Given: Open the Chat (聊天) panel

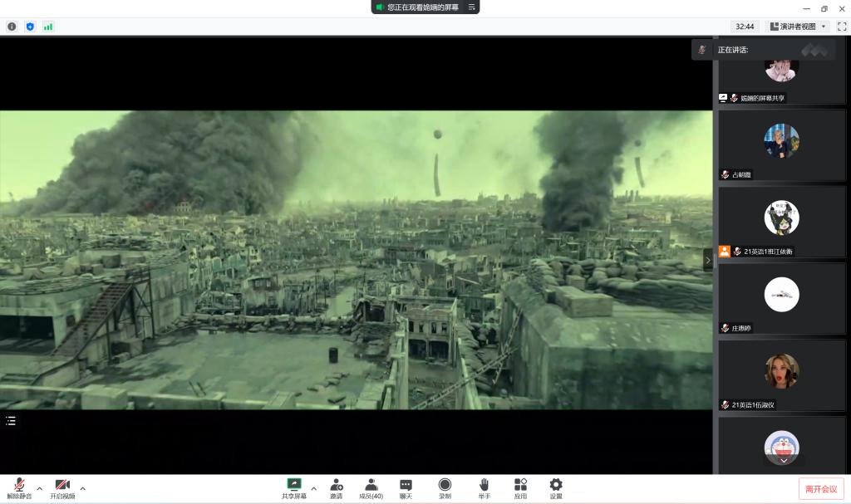Looking at the screenshot, I should pos(406,487).
